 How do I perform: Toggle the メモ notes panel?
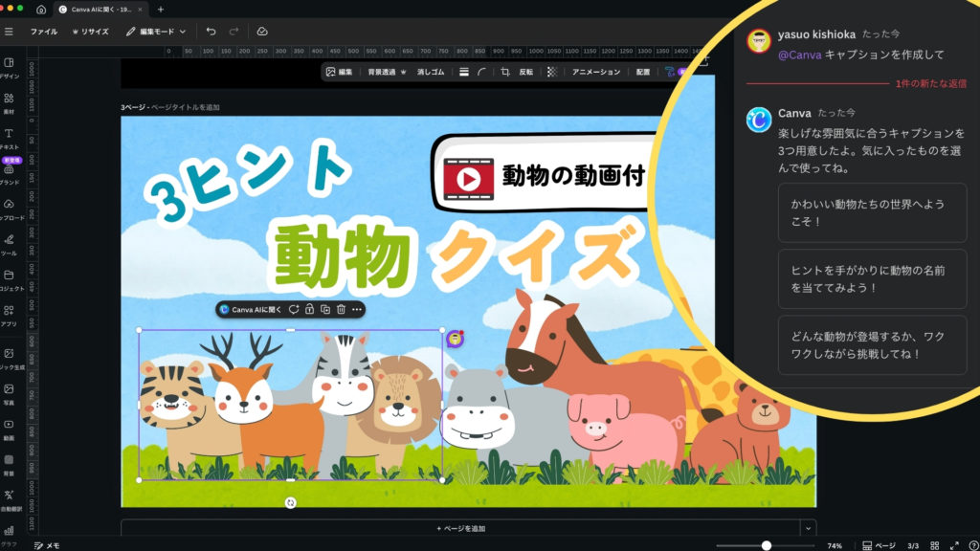[46, 545]
